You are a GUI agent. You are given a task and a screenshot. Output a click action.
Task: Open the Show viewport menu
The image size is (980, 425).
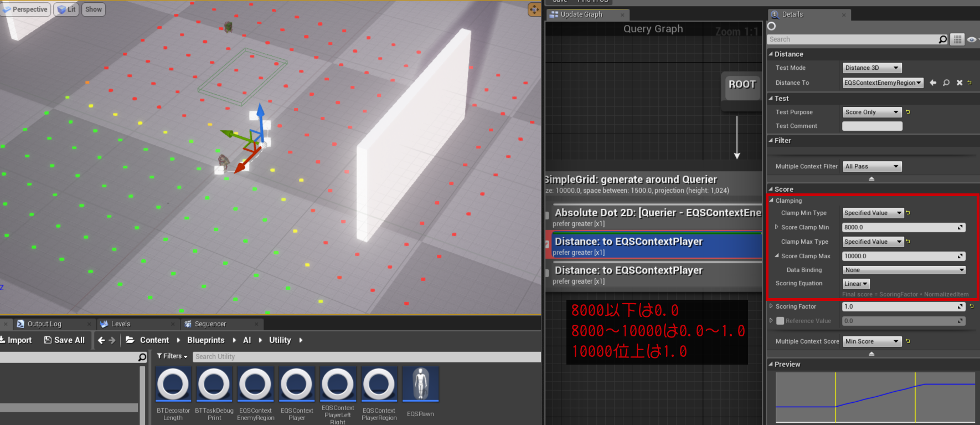pyautogui.click(x=93, y=9)
